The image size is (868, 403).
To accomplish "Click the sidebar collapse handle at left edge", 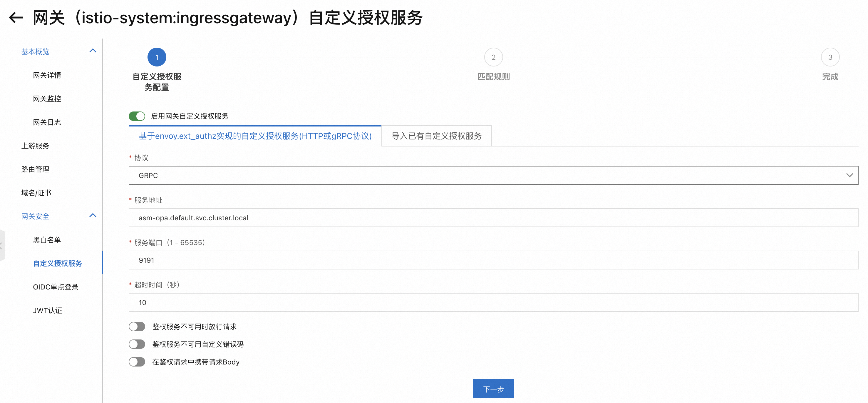I will tap(2, 246).
